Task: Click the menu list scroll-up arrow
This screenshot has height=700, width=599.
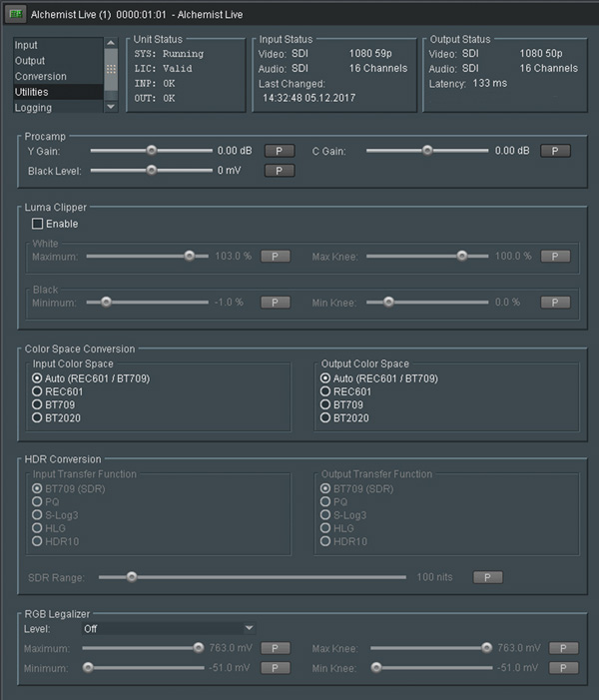Action: tap(111, 43)
